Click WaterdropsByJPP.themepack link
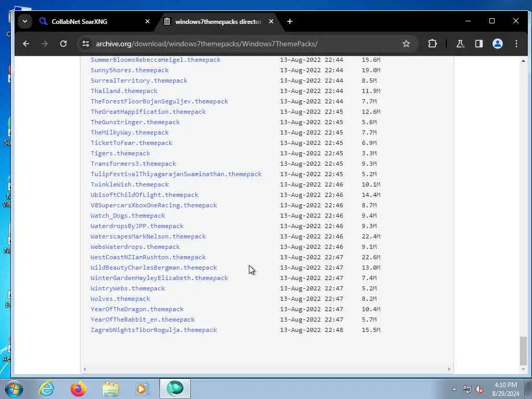Viewport: 532px width, 399px height. [137, 226]
